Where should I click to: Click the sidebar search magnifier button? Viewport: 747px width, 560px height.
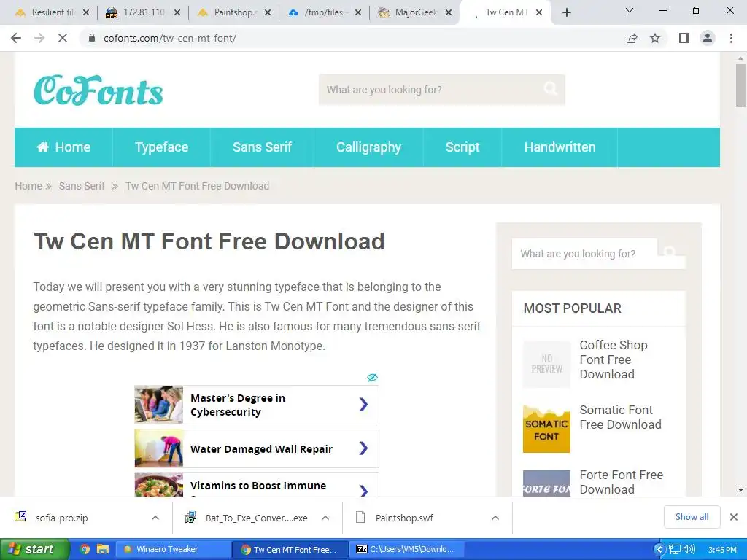(x=670, y=252)
